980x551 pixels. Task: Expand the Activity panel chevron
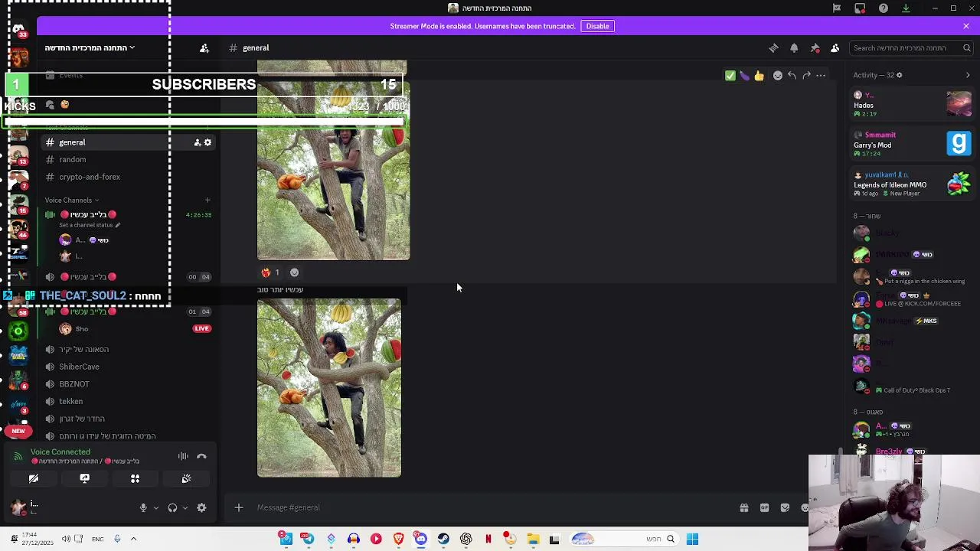coord(967,75)
